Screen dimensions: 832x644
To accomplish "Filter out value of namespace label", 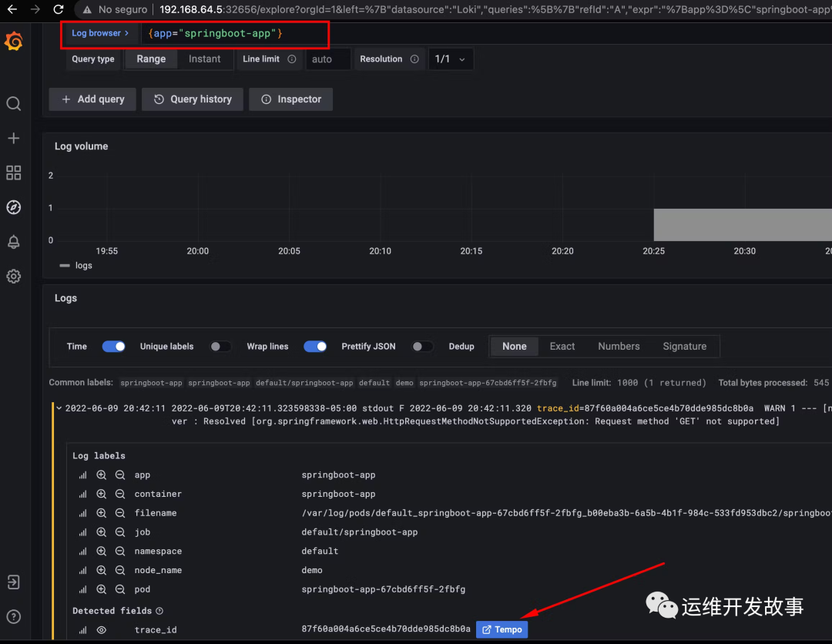I will [120, 551].
